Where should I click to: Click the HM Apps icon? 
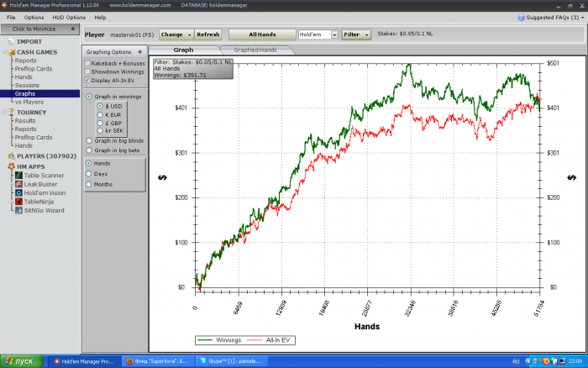coord(11,166)
